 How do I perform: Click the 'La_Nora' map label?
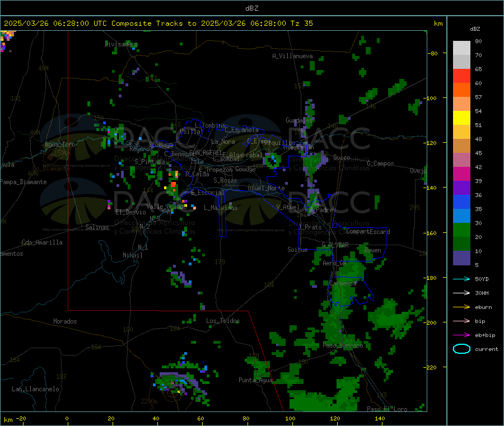coord(223,142)
